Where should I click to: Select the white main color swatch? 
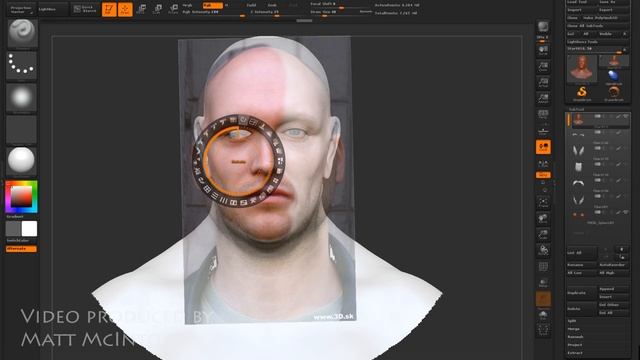(29, 229)
